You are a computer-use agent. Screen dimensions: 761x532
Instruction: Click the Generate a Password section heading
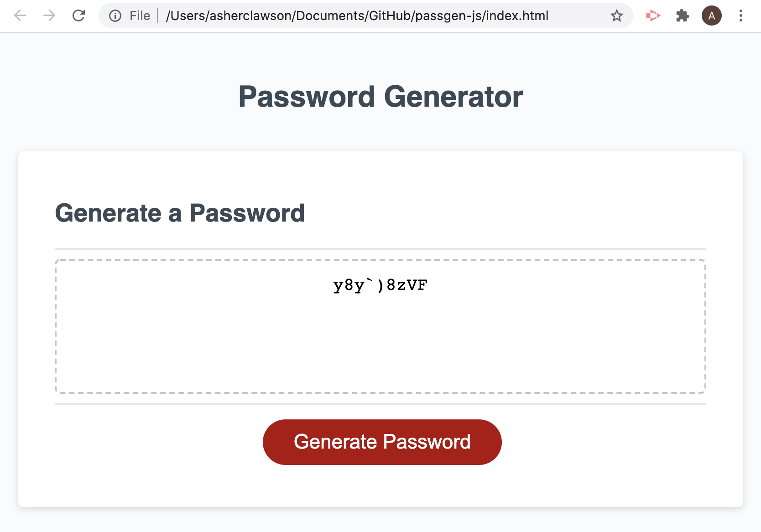(180, 213)
